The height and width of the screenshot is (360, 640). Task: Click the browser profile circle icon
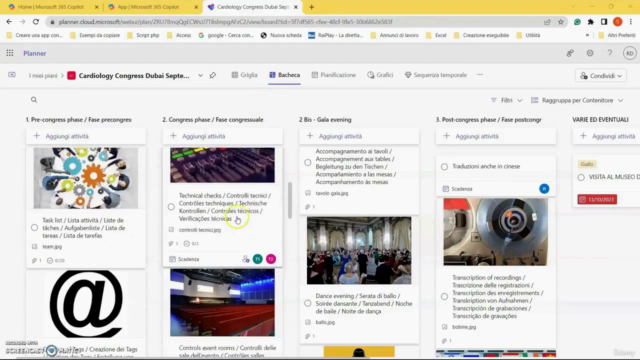coord(618,22)
